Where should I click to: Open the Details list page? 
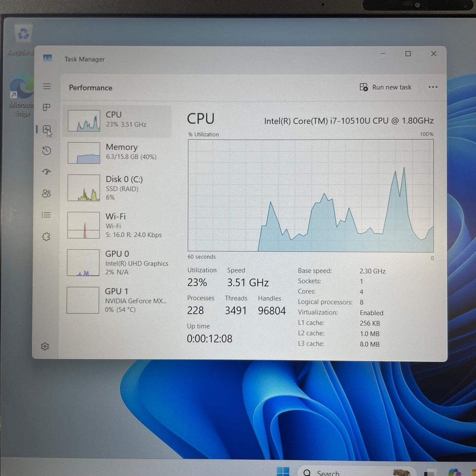pos(46,215)
